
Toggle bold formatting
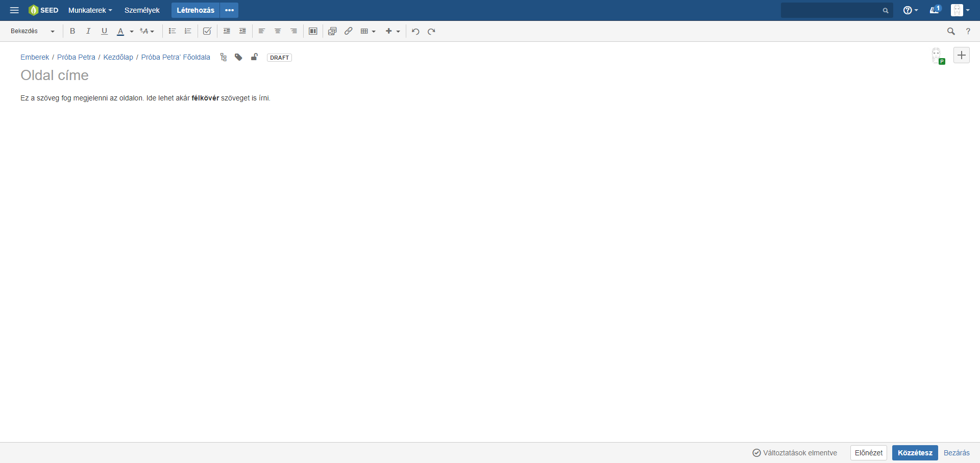pos(72,31)
